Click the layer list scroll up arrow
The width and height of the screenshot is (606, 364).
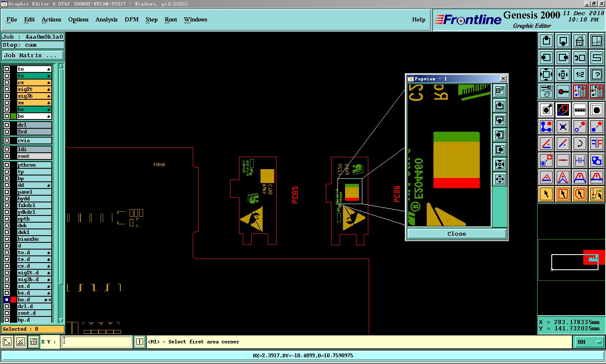[61, 66]
